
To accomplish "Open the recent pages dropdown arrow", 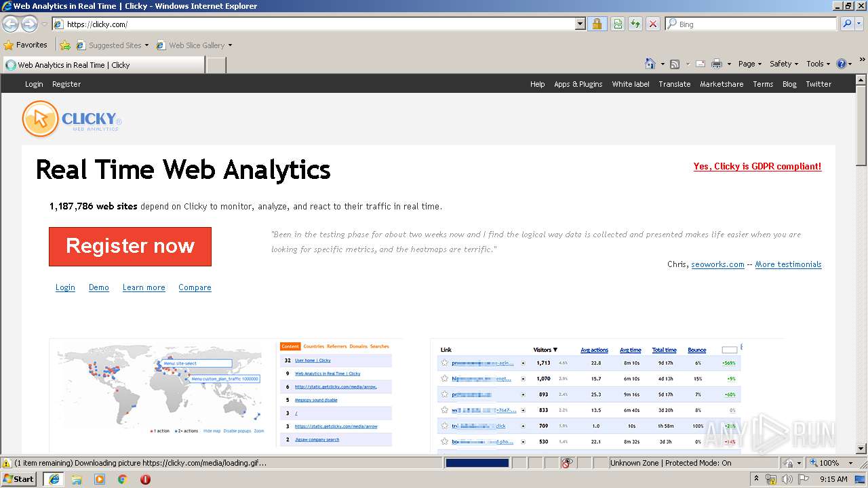I will tap(44, 24).
